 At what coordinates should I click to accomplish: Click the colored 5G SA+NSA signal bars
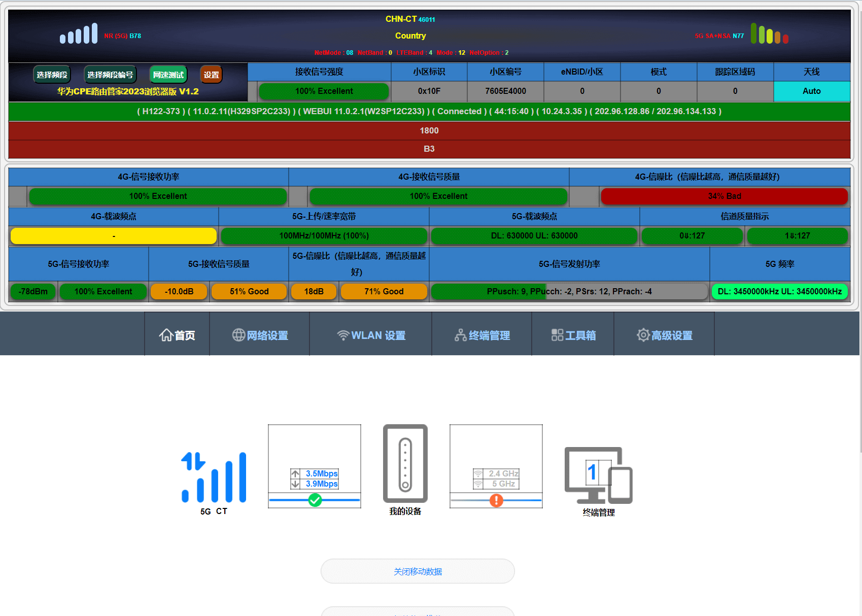(769, 35)
